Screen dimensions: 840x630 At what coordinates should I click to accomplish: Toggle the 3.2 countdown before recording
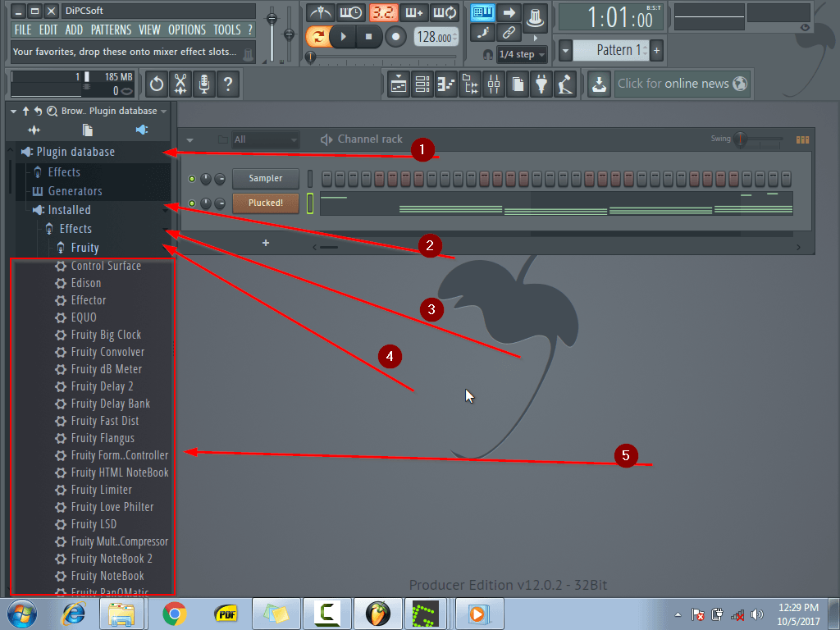coord(383,12)
